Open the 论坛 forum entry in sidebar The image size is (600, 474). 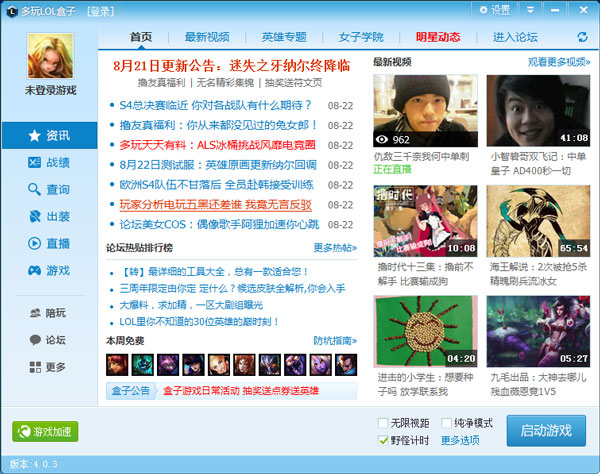click(x=48, y=340)
